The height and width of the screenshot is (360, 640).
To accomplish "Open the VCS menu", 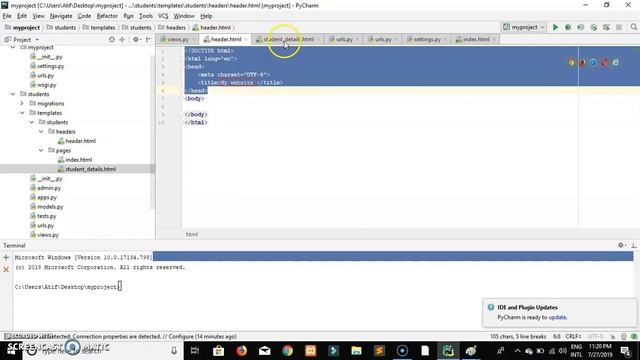I will [163, 16].
